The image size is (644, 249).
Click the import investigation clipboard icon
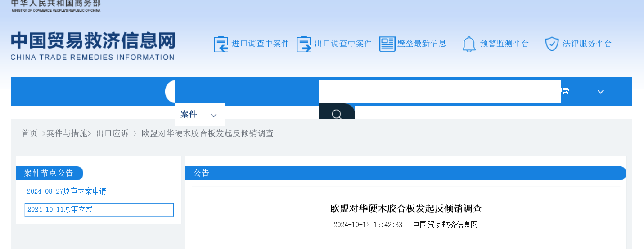point(221,44)
